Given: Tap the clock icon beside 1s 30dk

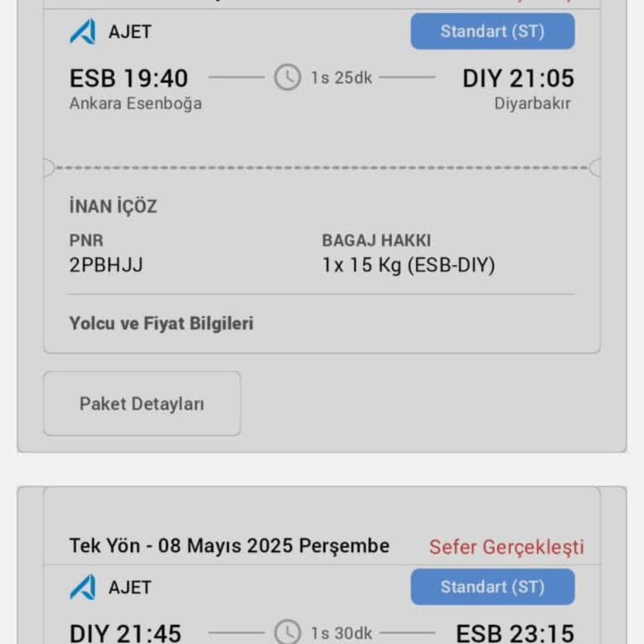Looking at the screenshot, I should tap(287, 632).
